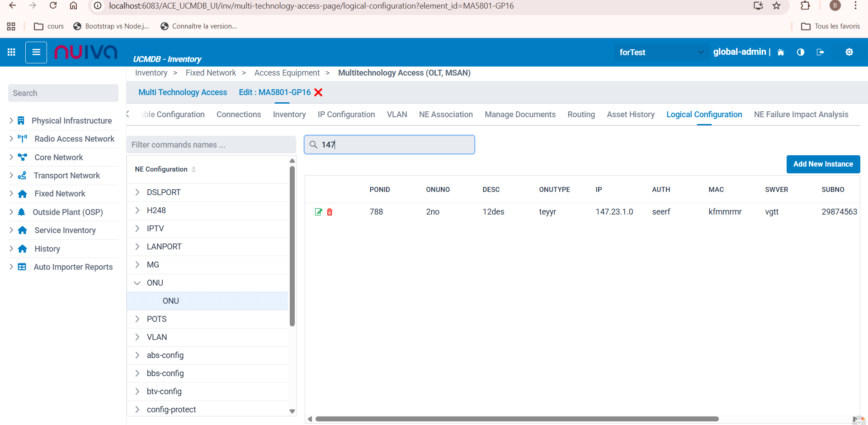868x425 pixels.
Task: Follow the Fixed Network breadcrumb link
Action: (x=211, y=73)
